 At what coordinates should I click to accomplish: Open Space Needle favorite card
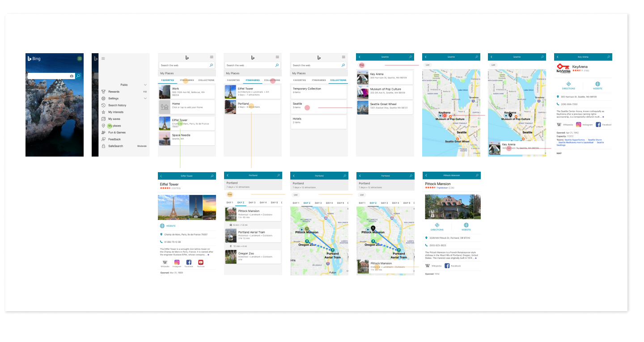(187, 138)
